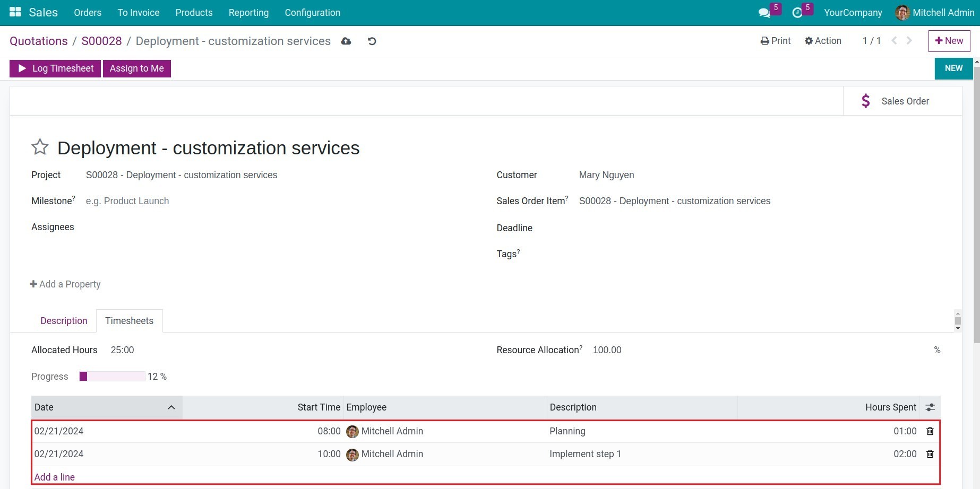Open the To Invoice menu

click(x=139, y=13)
